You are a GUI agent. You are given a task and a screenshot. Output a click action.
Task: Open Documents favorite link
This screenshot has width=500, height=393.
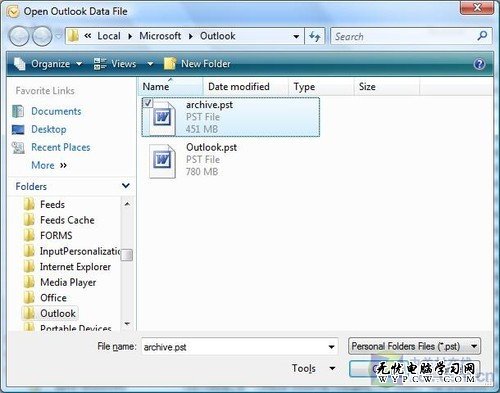tap(56, 111)
